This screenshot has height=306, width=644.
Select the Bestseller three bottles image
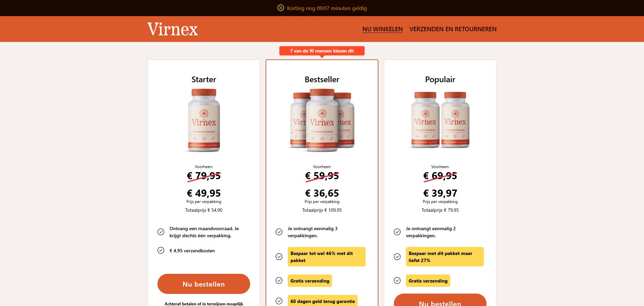pyautogui.click(x=322, y=120)
